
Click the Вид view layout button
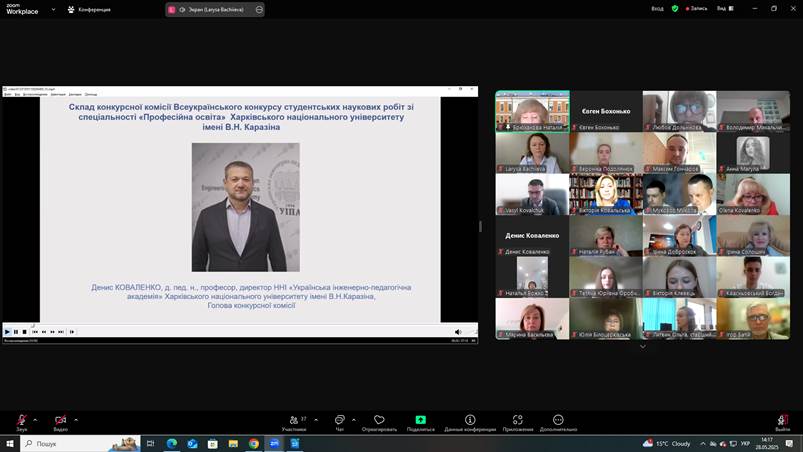[722, 8]
